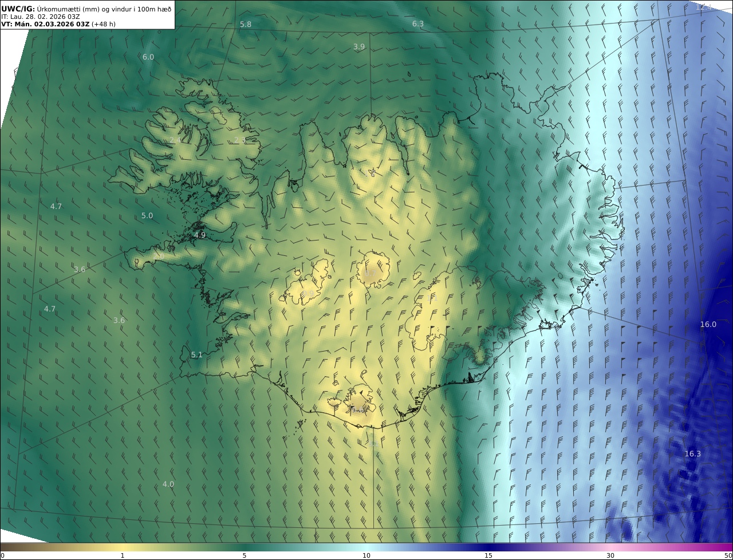Click the 'VT: Mán. 02.03.2026 03Z' valid time
Screen dimensions: 733x560
[45, 25]
